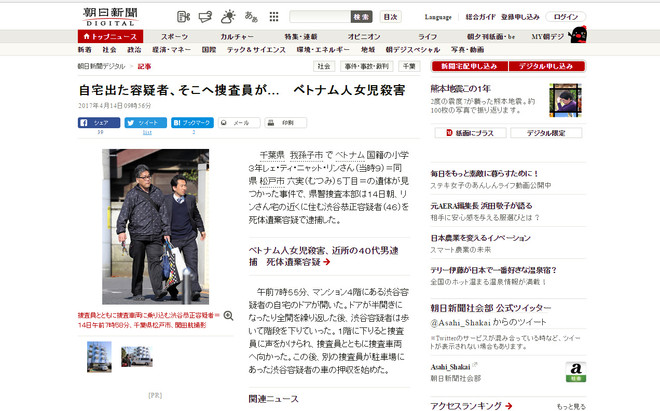Send the article by メール button
The width and height of the screenshot is (660, 411).
pos(237,122)
